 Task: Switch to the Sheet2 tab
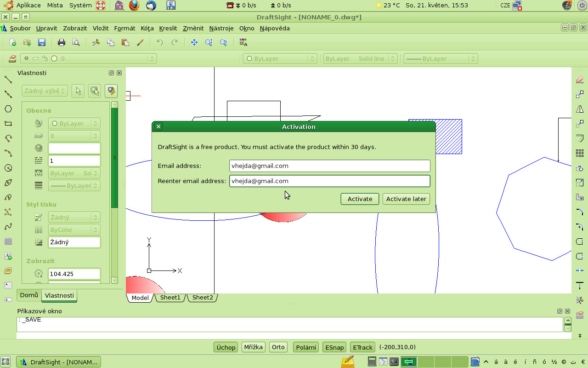(203, 298)
